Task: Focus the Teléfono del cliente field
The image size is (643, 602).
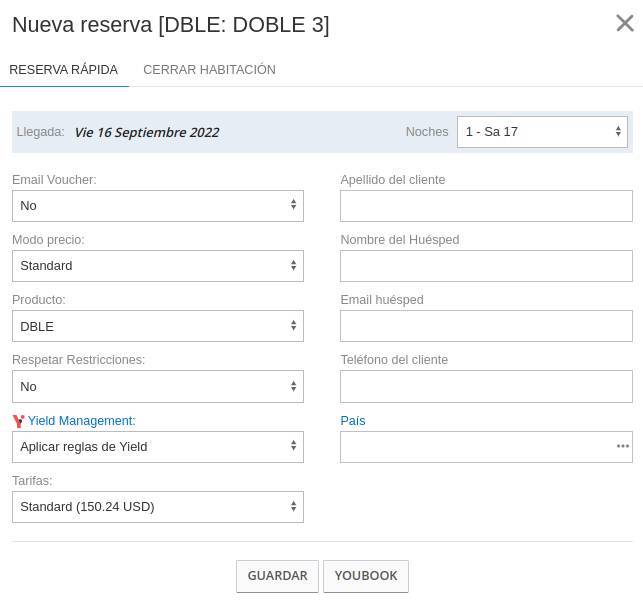Action: click(486, 386)
